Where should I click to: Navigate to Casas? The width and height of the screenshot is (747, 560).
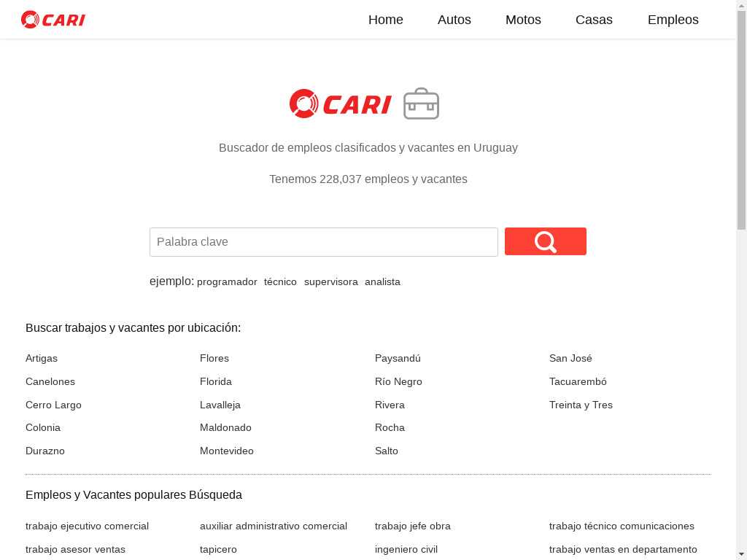click(x=594, y=20)
